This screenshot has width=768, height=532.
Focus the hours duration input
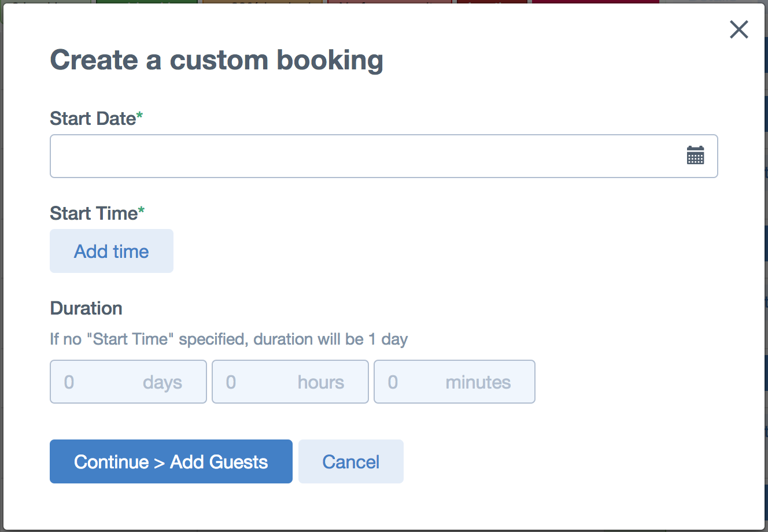pos(290,382)
